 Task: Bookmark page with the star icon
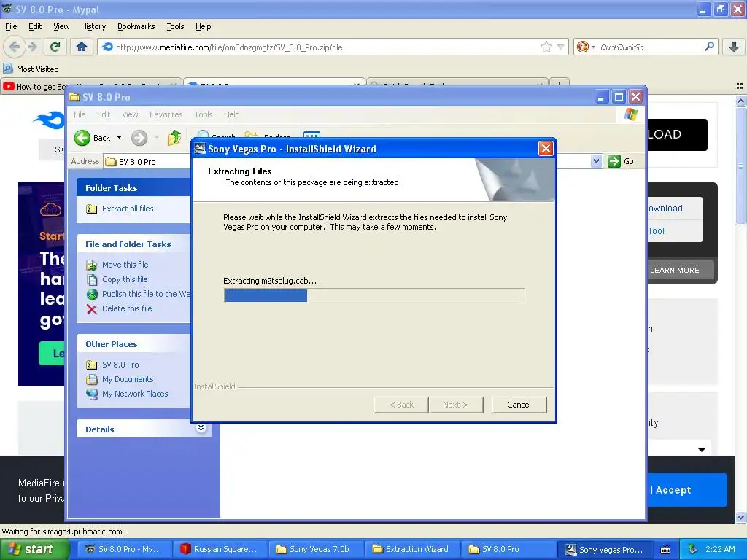point(546,47)
